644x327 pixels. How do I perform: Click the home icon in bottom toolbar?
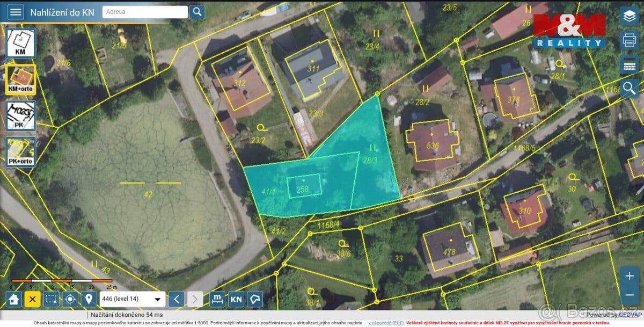click(x=12, y=299)
